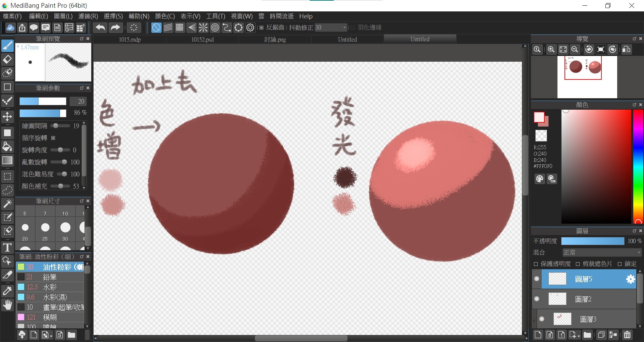This screenshot has height=342, width=644.
Task: Undock the 圖層 panel
Action: tap(634, 231)
